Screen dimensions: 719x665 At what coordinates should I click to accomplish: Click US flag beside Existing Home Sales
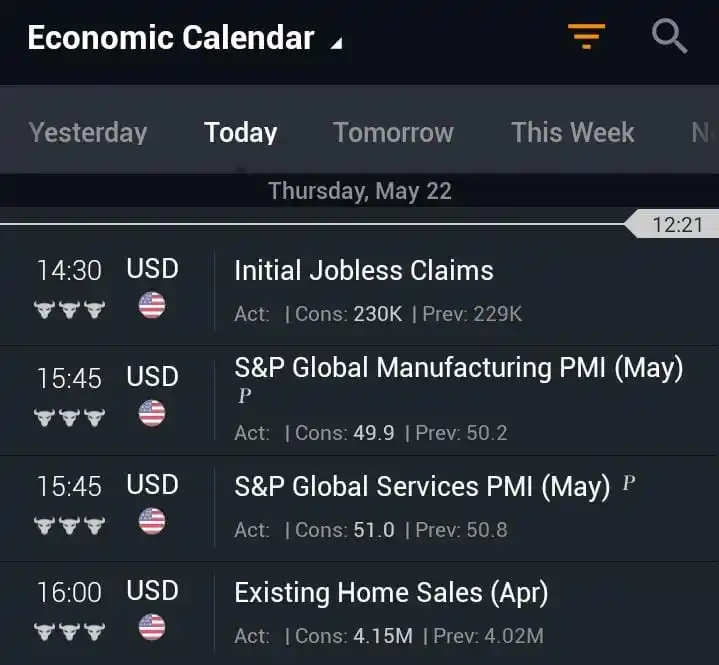pyautogui.click(x=152, y=627)
